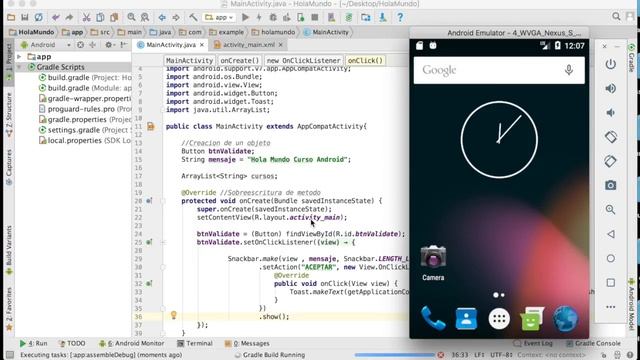Screen dimensions: 640x360
Task: Cancel the Gradle build with the red stop icon
Action: point(441,355)
